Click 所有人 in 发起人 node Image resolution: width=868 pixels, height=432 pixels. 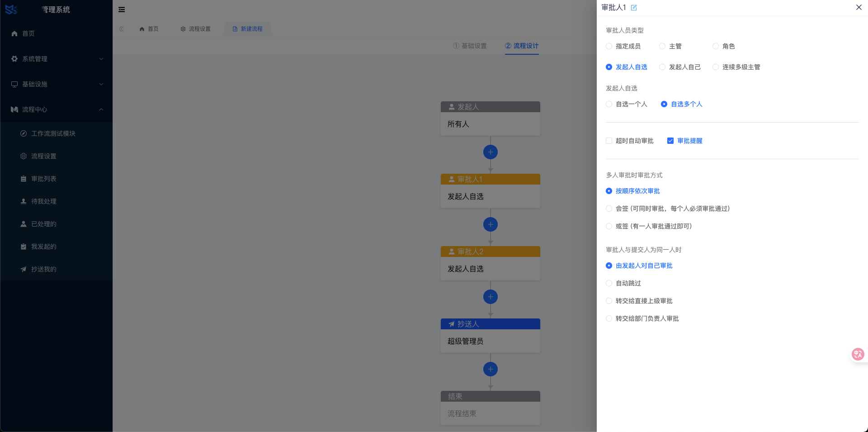(458, 124)
